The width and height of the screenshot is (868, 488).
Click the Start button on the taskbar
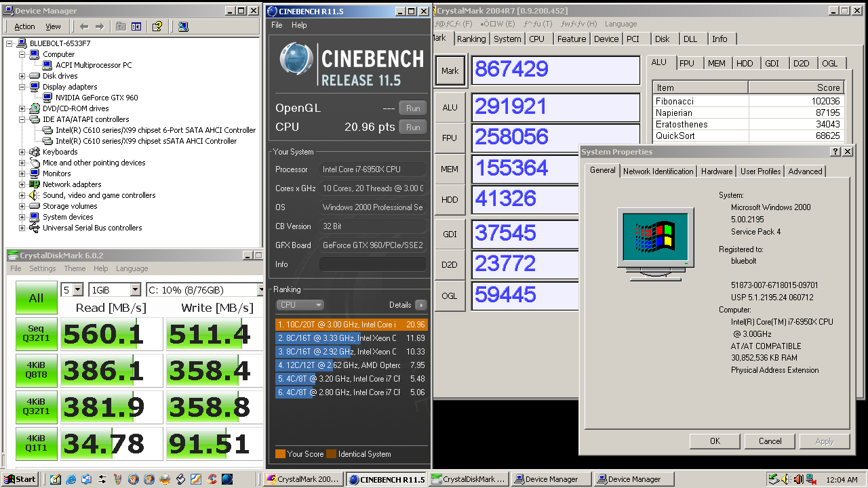click(x=20, y=479)
